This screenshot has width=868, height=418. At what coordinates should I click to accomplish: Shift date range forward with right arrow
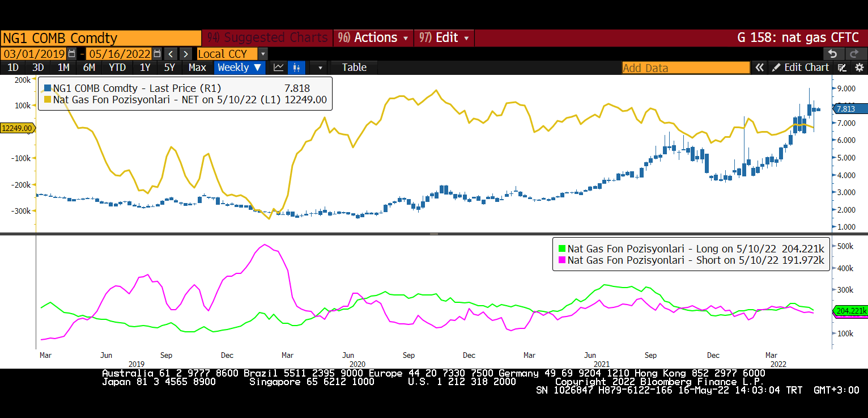click(186, 54)
